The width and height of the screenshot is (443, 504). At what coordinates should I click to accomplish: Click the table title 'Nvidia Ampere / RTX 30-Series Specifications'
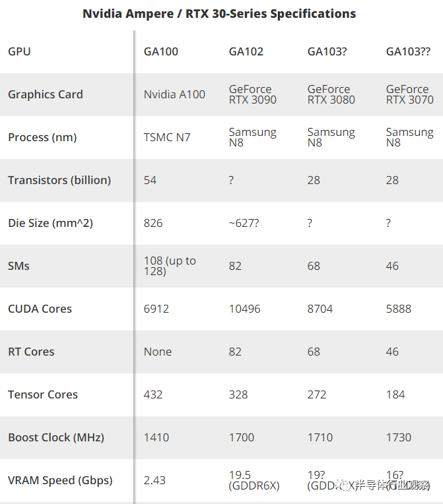219,13
